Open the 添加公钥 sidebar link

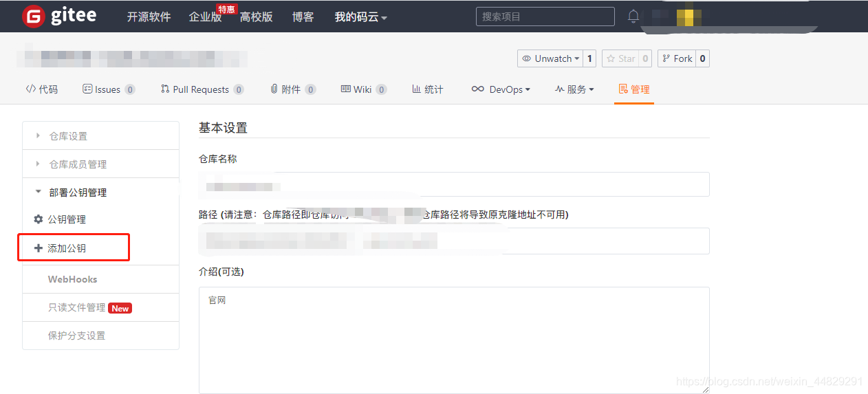click(x=67, y=248)
